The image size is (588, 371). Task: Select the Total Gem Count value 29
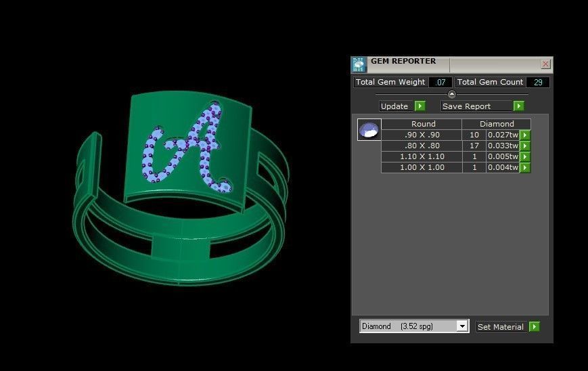[538, 82]
